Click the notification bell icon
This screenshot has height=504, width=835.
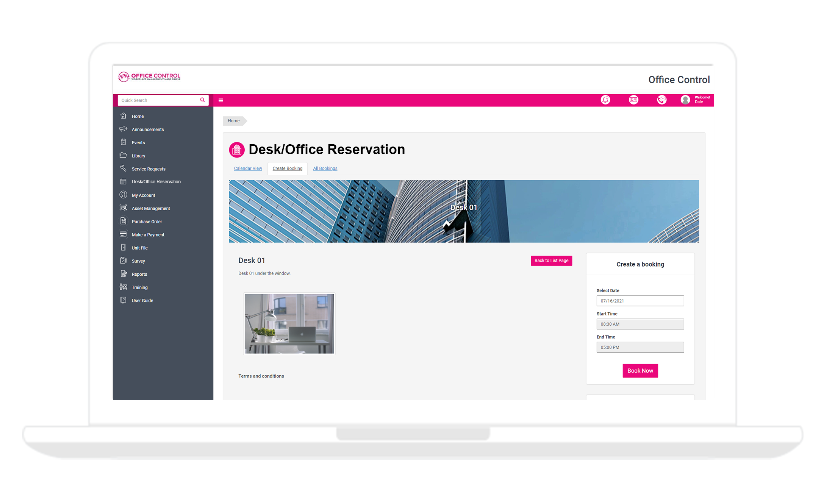[605, 100]
